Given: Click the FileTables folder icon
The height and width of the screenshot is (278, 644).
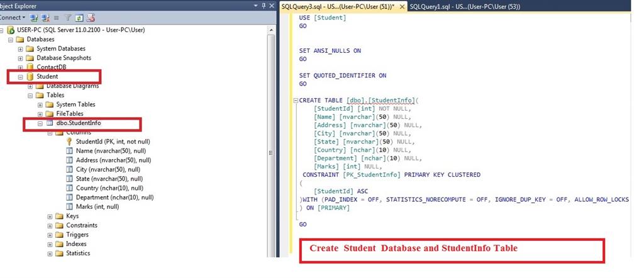Looking at the screenshot, I should click(x=49, y=114).
